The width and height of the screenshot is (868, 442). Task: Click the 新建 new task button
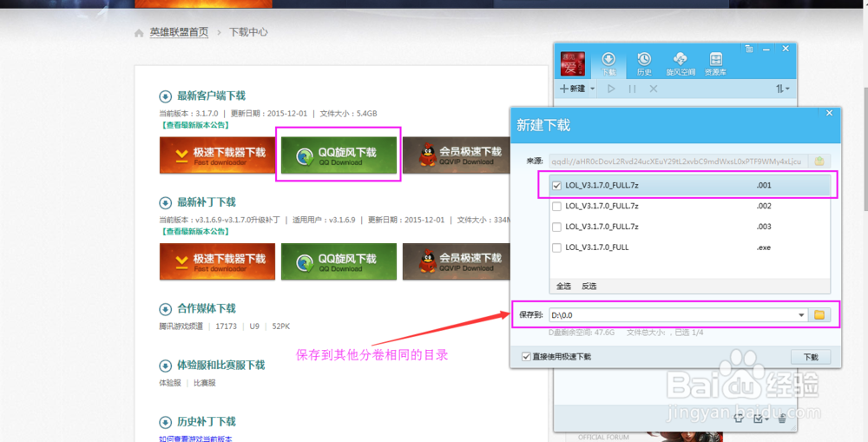click(x=572, y=89)
